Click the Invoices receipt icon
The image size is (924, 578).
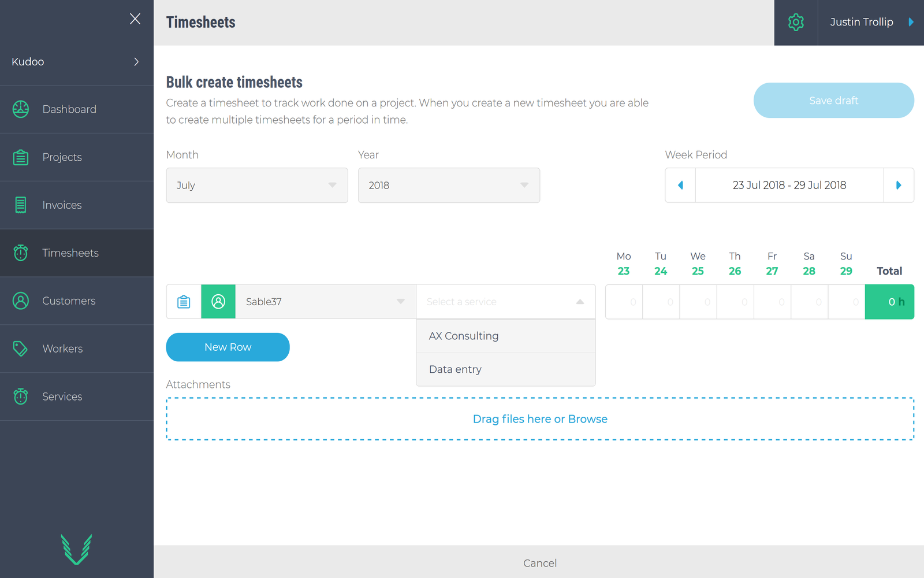21,205
